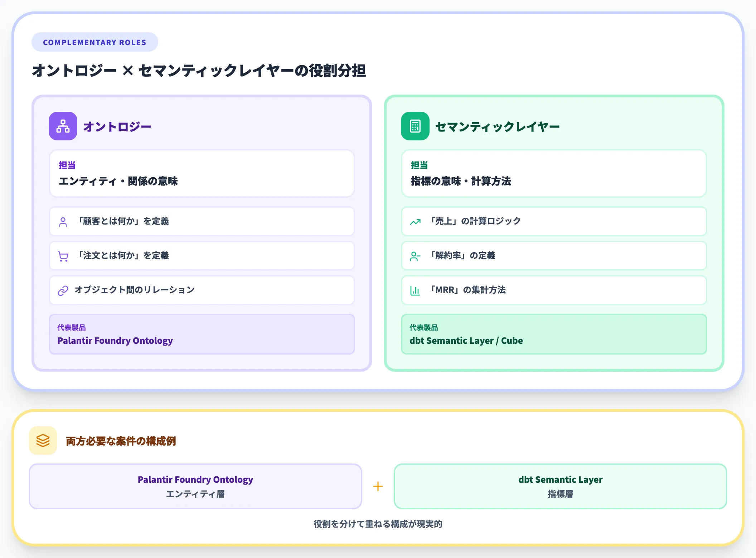Click the footer text 役割を分けて重ねる構成が現実的
Viewport: 756px width, 558px height.
(378, 524)
